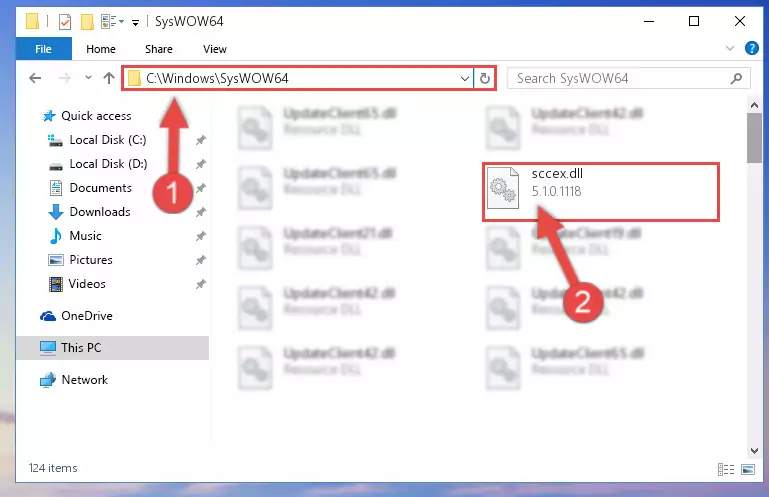Refresh the SysWOW64 folder view
Screen dimensions: 769x497
pos(485,78)
